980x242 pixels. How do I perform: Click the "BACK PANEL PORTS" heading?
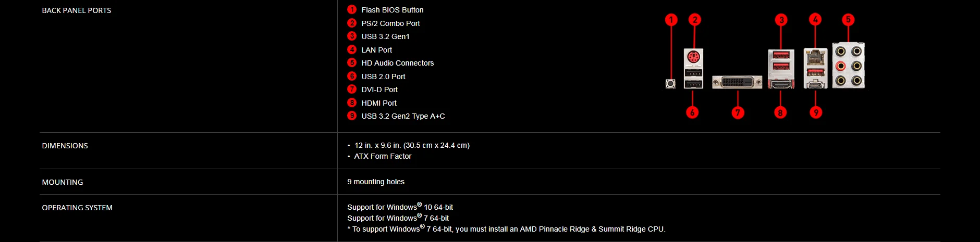click(77, 10)
